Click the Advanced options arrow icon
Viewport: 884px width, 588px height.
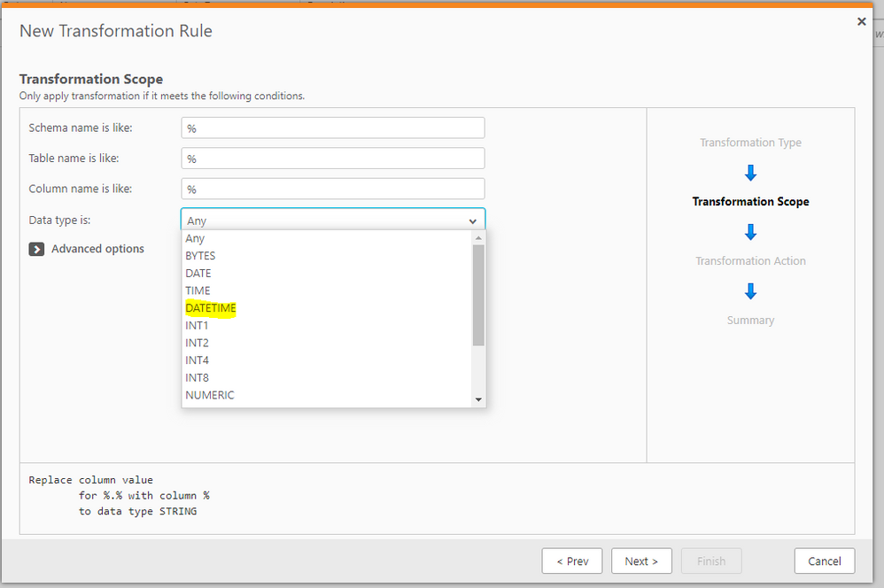(36, 250)
